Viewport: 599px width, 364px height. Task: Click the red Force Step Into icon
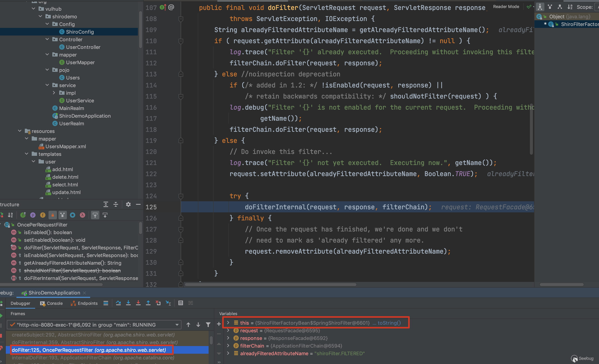(x=138, y=303)
